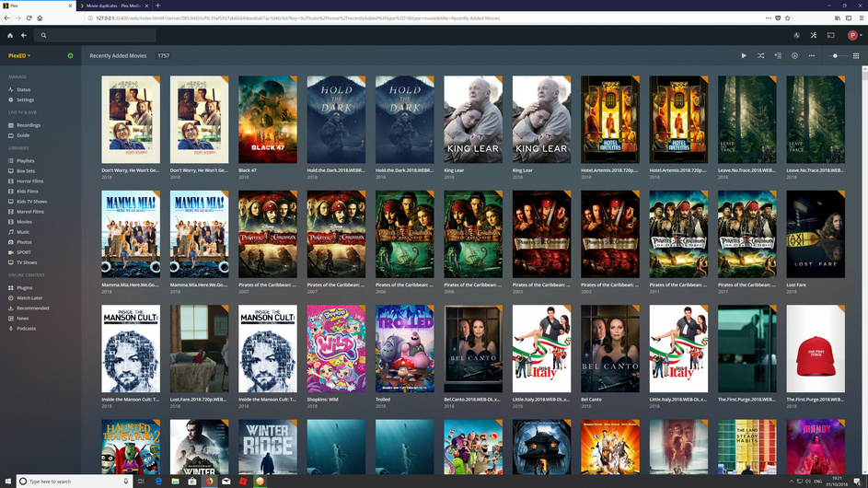Select the TV Shows library
Screen dimensions: 868x488
[x=27, y=262]
